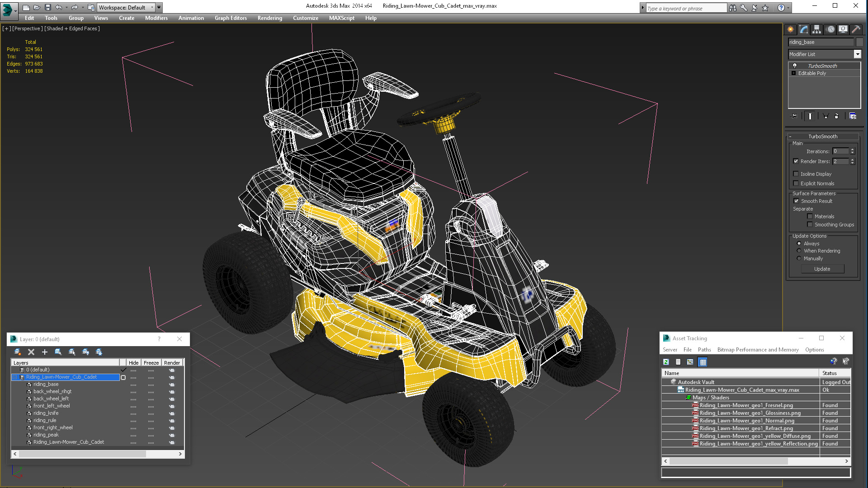The height and width of the screenshot is (488, 868).
Task: Increase Render Iters spinner up arrow
Action: coord(853,160)
